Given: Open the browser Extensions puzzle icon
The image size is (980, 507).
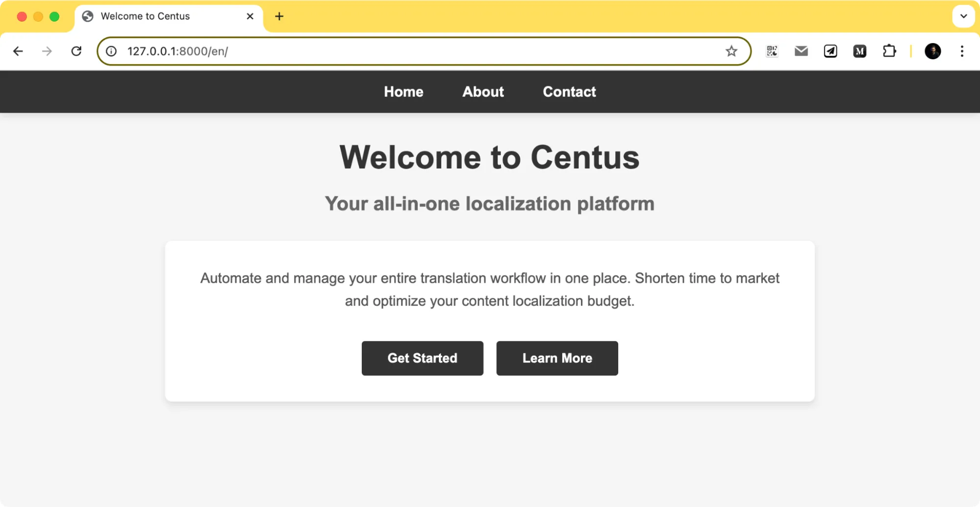Looking at the screenshot, I should [890, 51].
